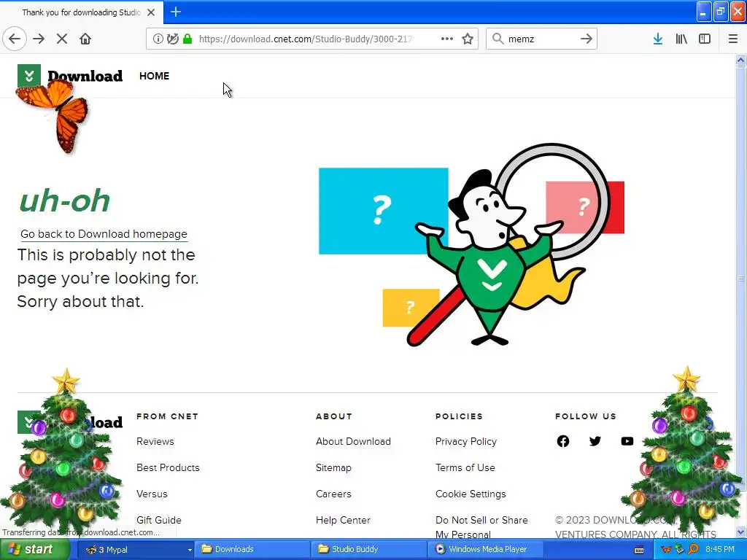The width and height of the screenshot is (747, 560).
Task: Open the Gift Guide footer link
Action: [x=159, y=520]
